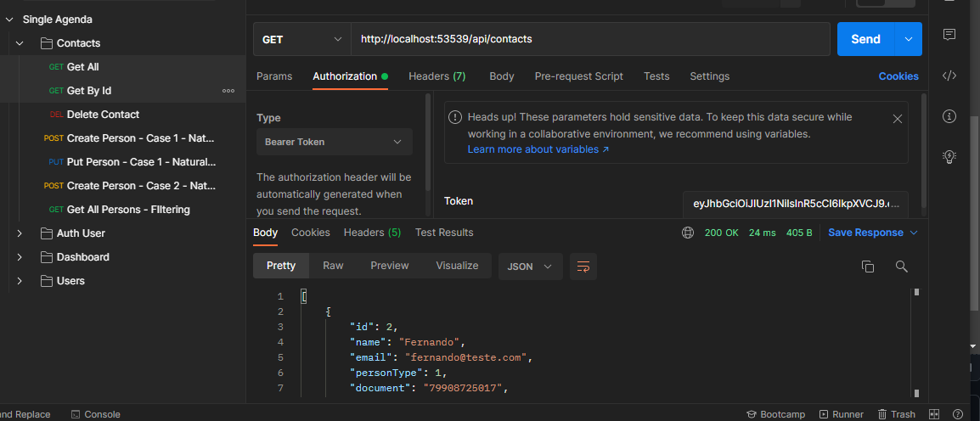The height and width of the screenshot is (421, 980).
Task: Search the response with magnifier icon
Action: coord(901,266)
